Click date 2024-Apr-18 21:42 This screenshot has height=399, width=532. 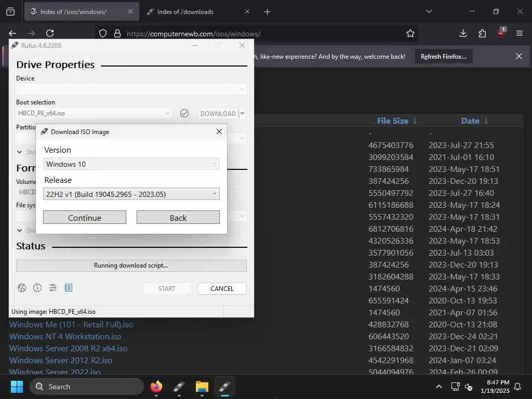[x=463, y=229]
